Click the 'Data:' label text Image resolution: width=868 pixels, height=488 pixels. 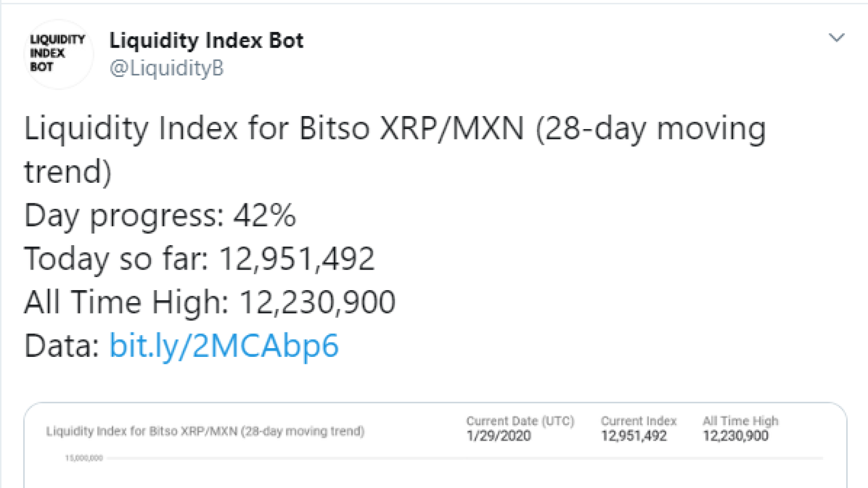tap(62, 346)
